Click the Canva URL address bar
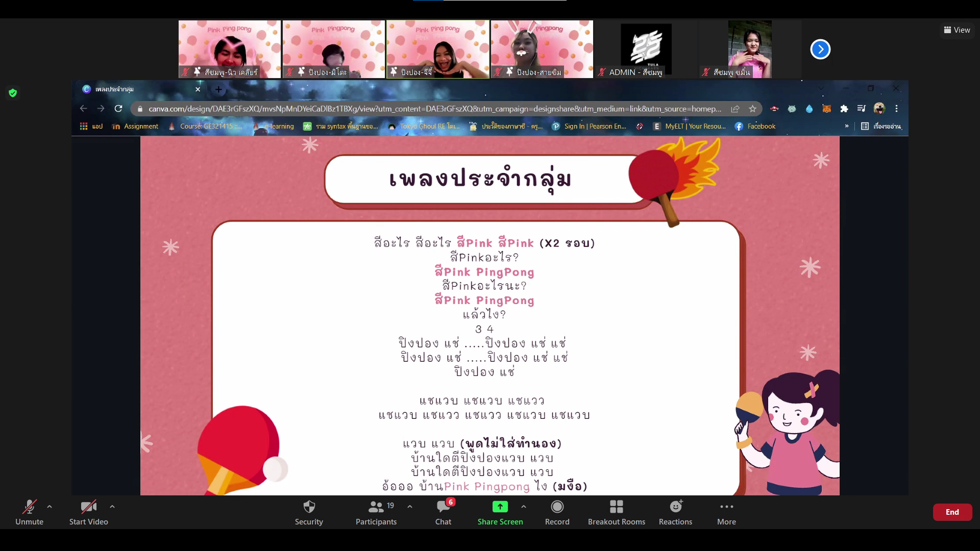 [x=434, y=109]
